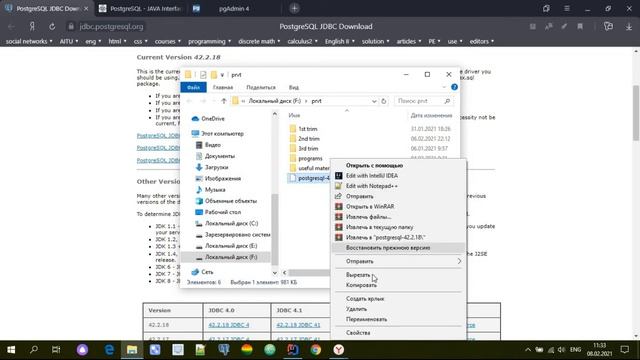The height and width of the screenshot is (360, 640).
Task: Open Загрузки in navigation pane
Action: click(216, 167)
